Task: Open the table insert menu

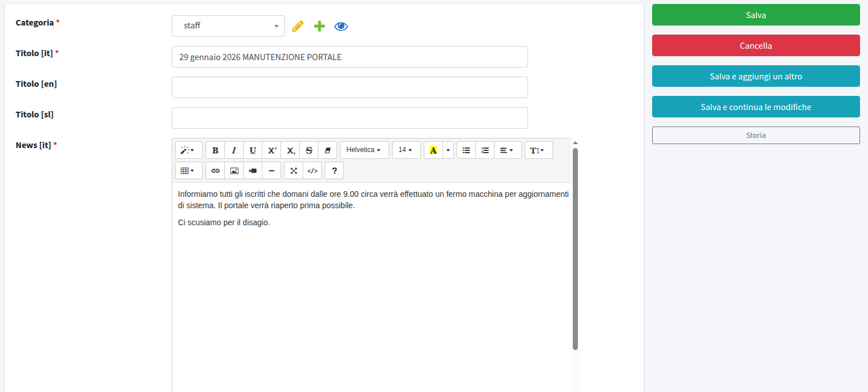Action: (x=188, y=171)
